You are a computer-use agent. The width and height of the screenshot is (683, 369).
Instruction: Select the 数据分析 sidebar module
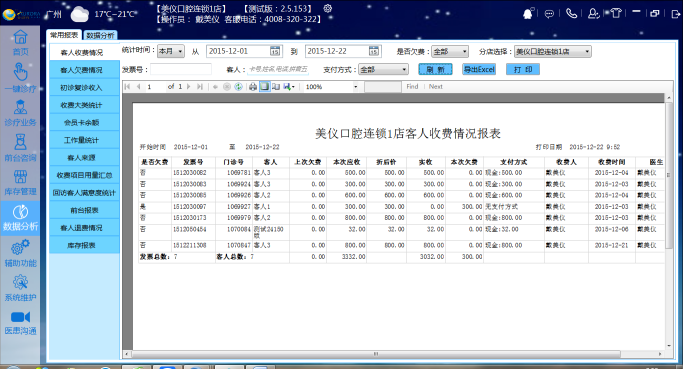point(20,218)
